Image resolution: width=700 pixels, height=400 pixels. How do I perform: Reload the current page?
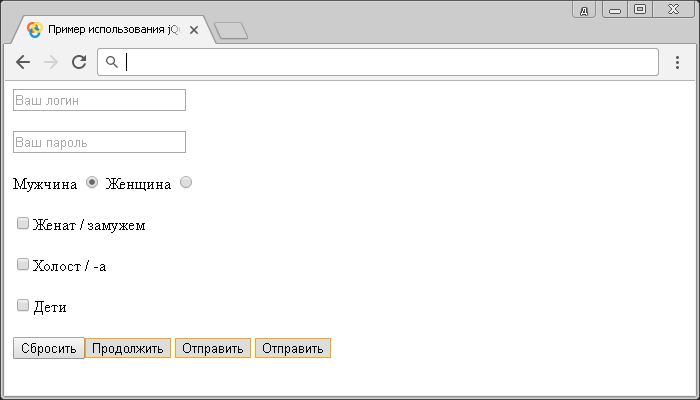click(79, 62)
